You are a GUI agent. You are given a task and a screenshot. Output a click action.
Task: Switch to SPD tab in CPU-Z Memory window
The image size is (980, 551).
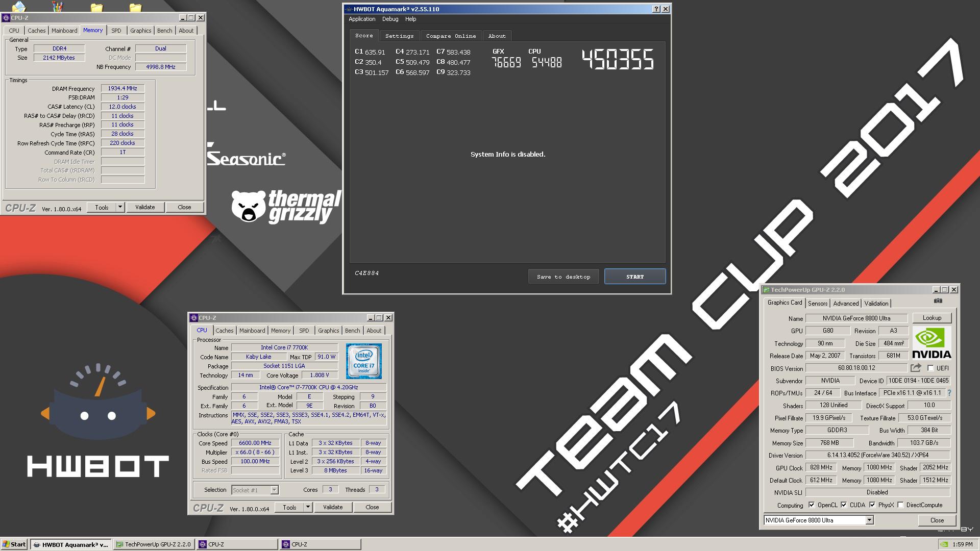click(116, 31)
